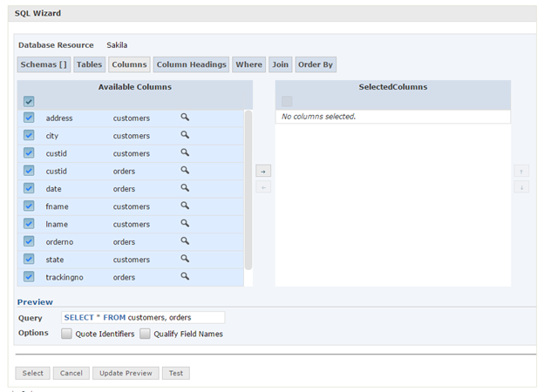
Task: Click the magnifier icon for fname row
Action: (x=185, y=206)
